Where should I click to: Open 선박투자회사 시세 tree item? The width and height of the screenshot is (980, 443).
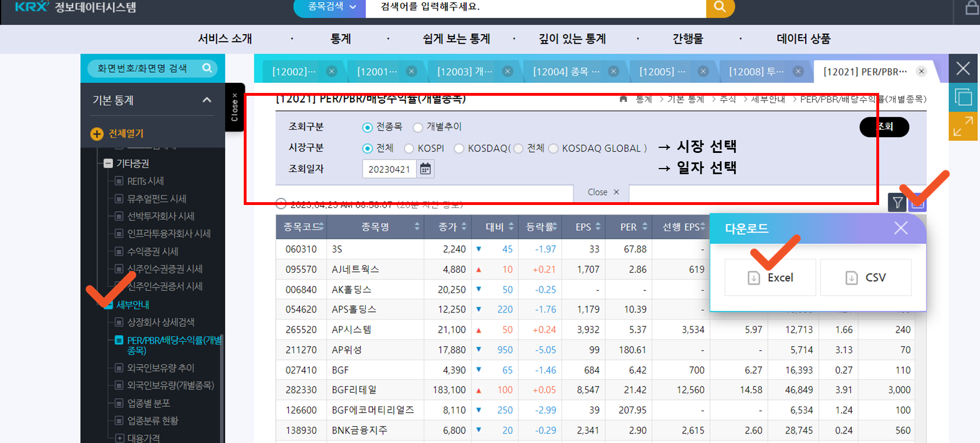click(161, 216)
